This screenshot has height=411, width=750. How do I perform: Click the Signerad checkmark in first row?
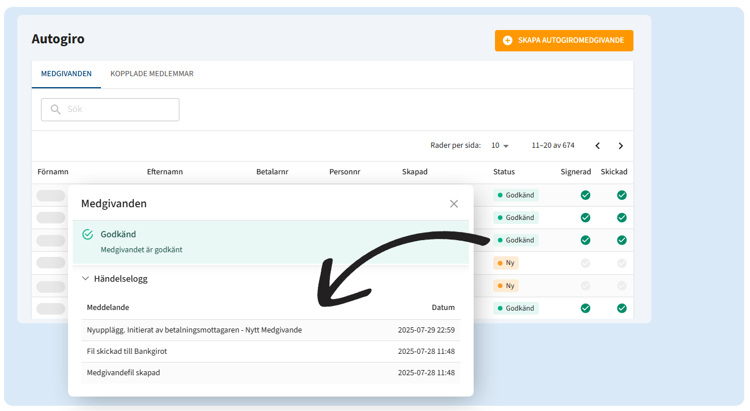pos(585,195)
